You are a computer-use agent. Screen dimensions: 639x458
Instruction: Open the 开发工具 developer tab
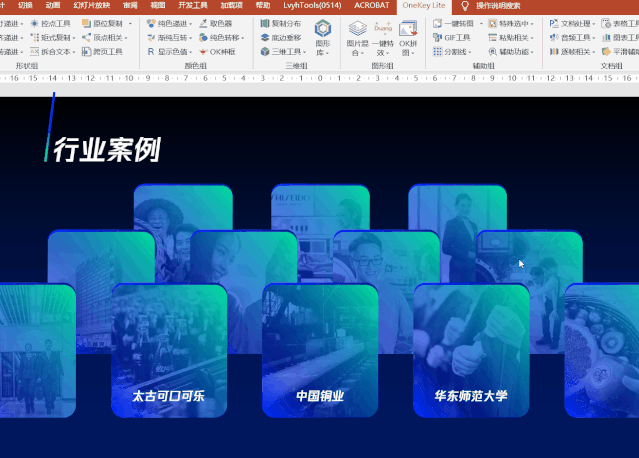pos(193,5)
